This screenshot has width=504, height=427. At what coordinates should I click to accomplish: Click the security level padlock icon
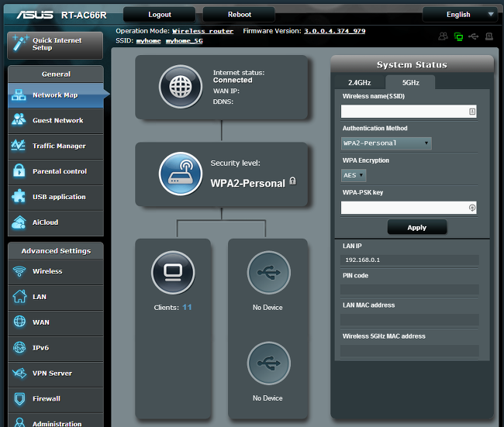[292, 181]
